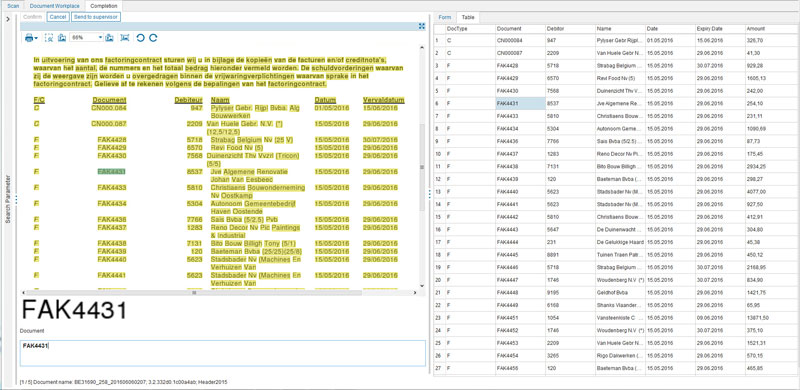Viewport: 800px width, 390px height.
Task: Open the 66% zoom level dropdown
Action: (101, 37)
